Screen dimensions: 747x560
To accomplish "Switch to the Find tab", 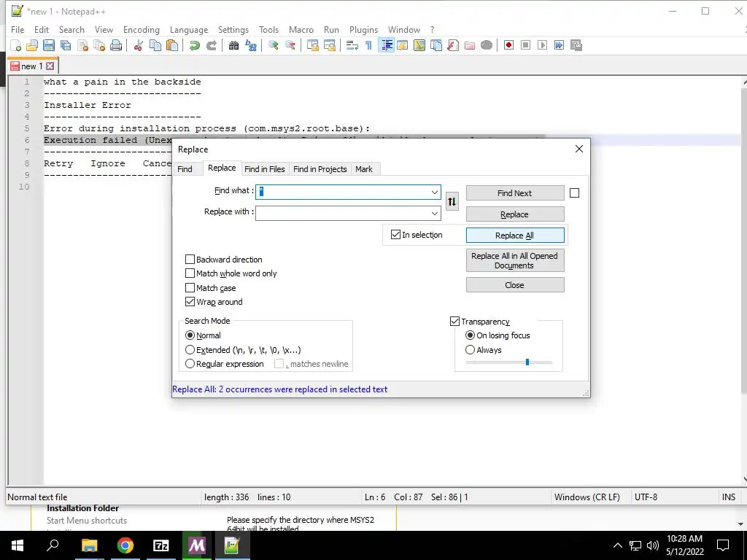I will [185, 169].
